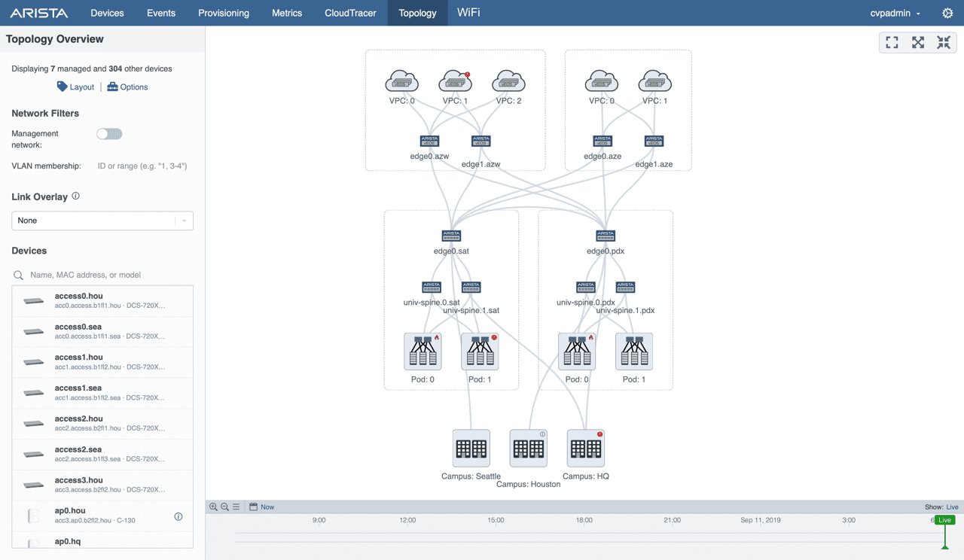The image size is (964, 560).
Task: Click the Now button above the timeline
Action: pos(261,506)
